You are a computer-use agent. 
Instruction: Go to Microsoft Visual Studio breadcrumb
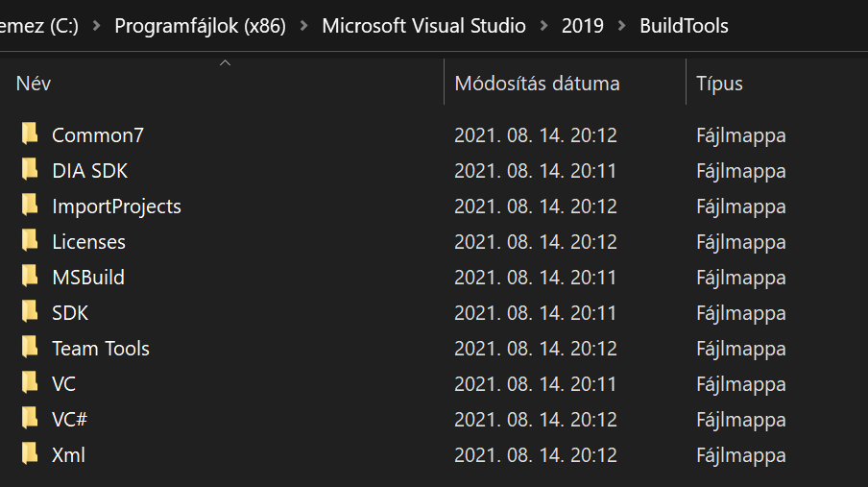coord(423,26)
